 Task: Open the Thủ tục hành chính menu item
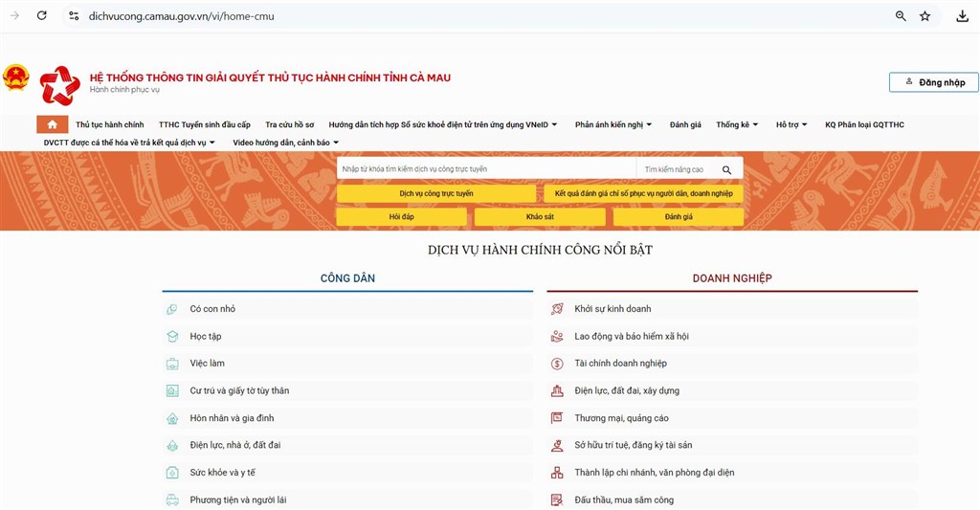109,124
